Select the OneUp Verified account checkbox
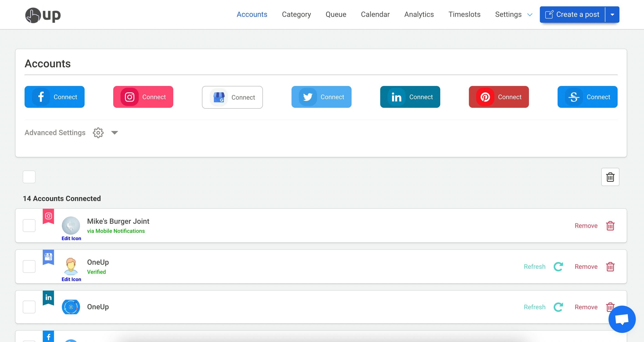 29,267
